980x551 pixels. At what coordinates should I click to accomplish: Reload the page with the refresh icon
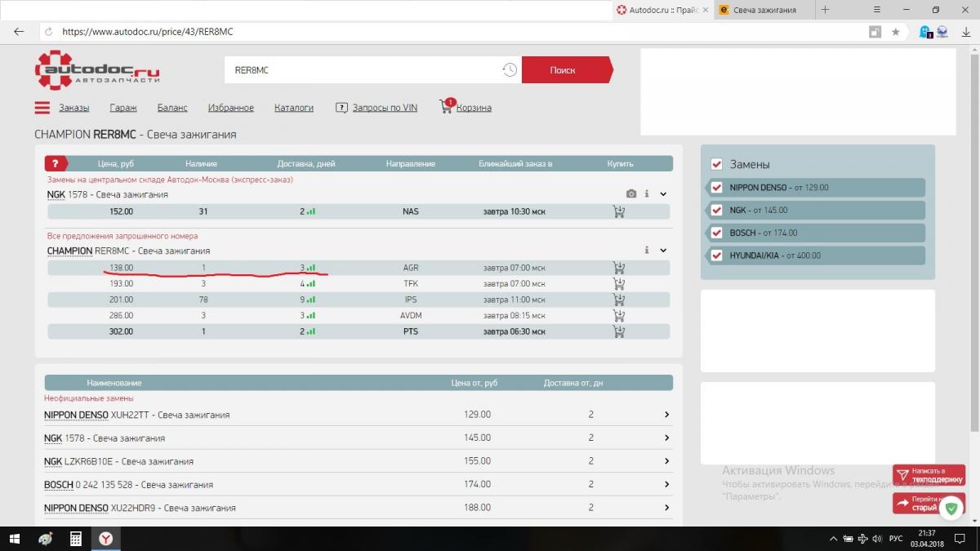point(49,32)
